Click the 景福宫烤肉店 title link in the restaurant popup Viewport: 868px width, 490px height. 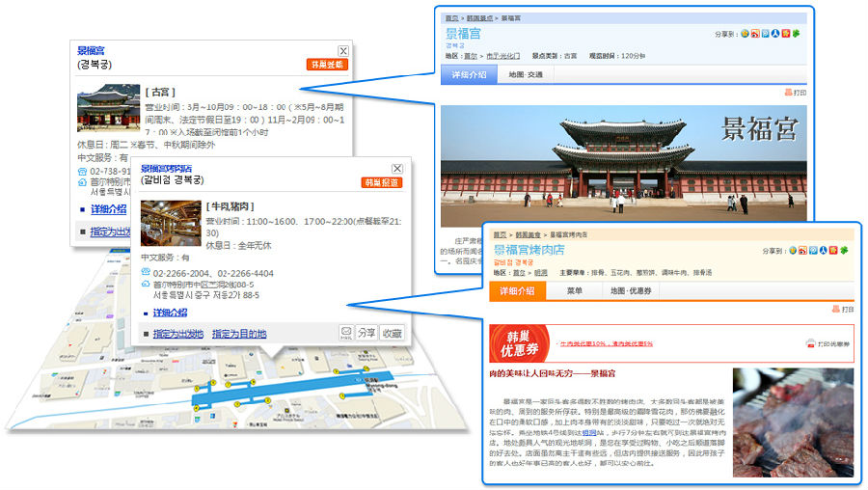(x=166, y=168)
